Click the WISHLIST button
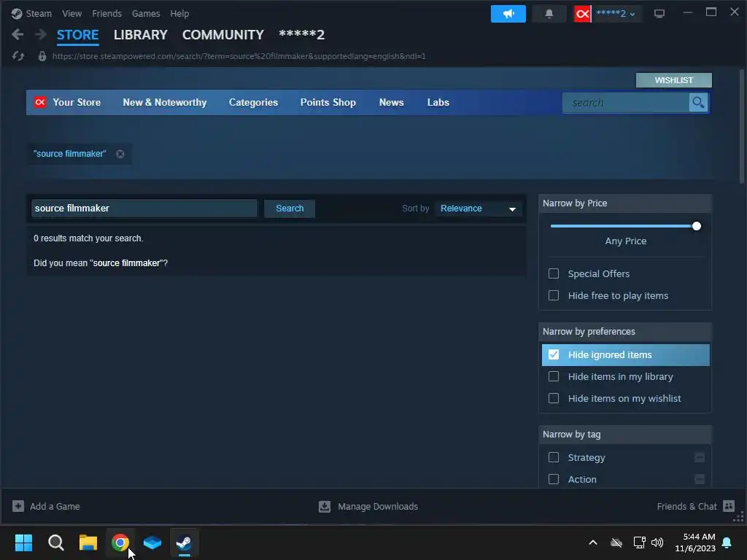This screenshot has height=560, width=747. point(673,80)
